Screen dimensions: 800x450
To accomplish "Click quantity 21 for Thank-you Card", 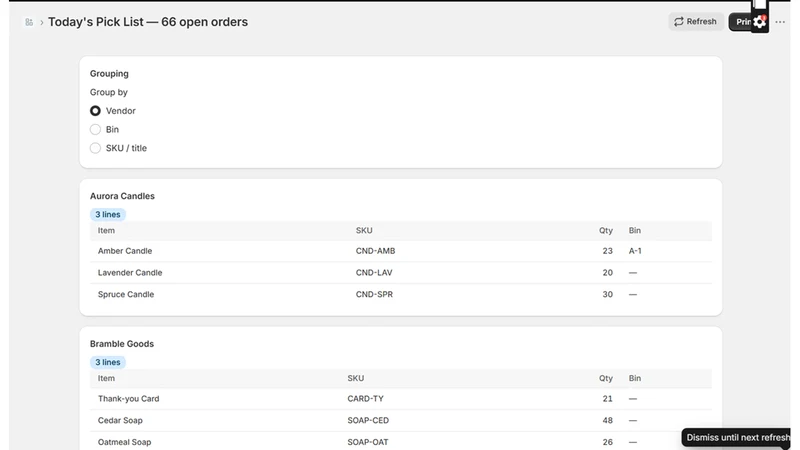I will point(607,398).
